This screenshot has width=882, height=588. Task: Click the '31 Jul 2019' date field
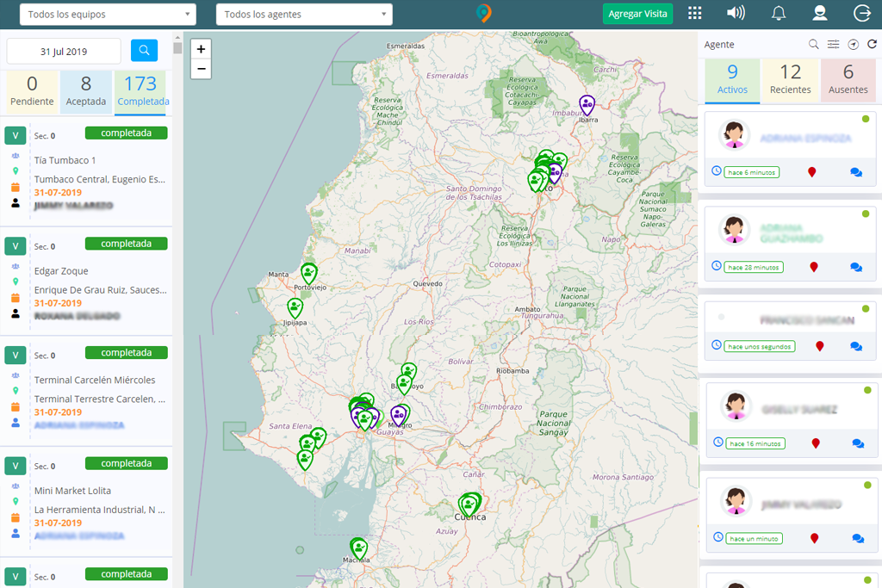click(x=64, y=51)
